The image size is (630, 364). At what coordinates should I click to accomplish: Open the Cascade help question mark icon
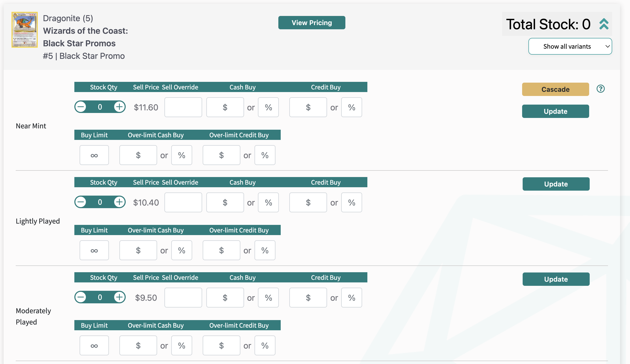point(600,89)
